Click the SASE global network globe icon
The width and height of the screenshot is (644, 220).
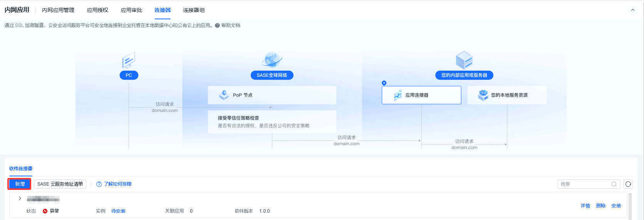pos(272,60)
